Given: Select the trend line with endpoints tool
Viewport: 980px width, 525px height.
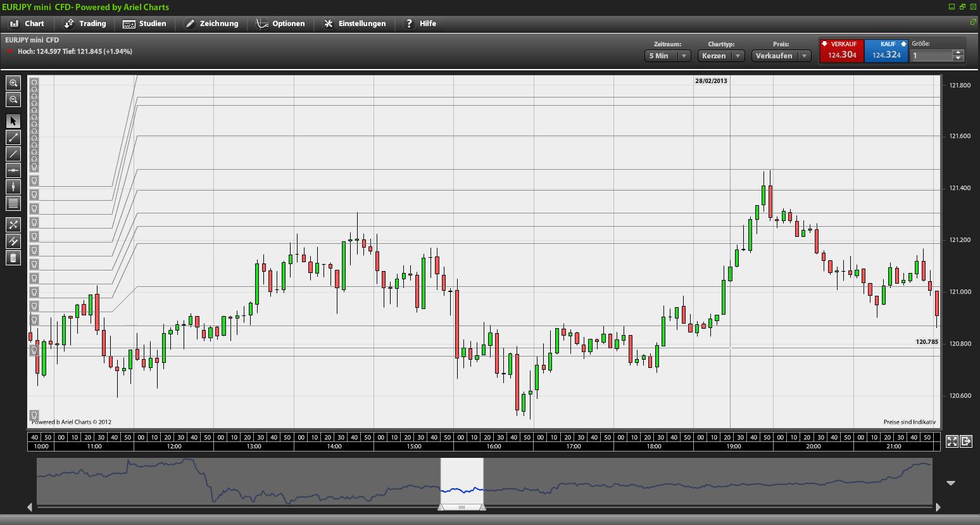Looking at the screenshot, I should point(13,137).
